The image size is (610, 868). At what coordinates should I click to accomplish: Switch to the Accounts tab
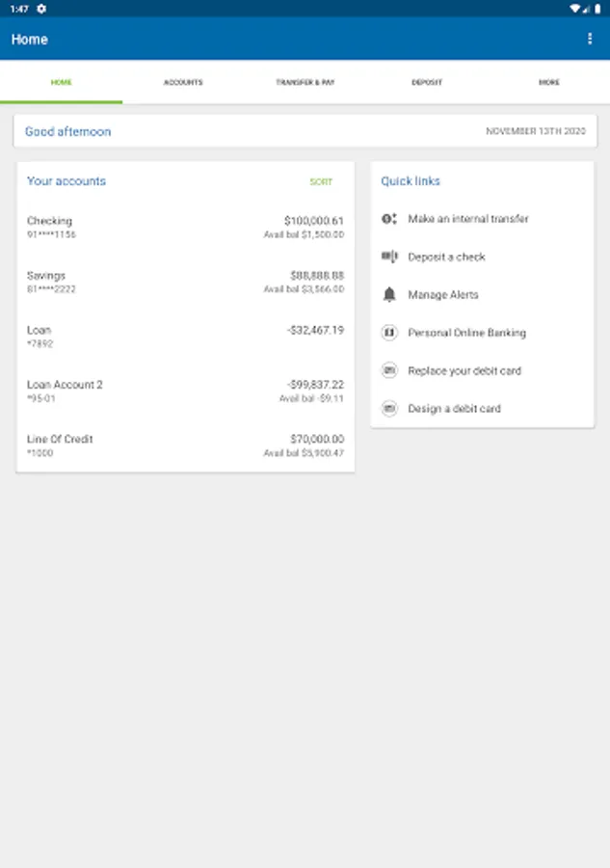coord(183,83)
